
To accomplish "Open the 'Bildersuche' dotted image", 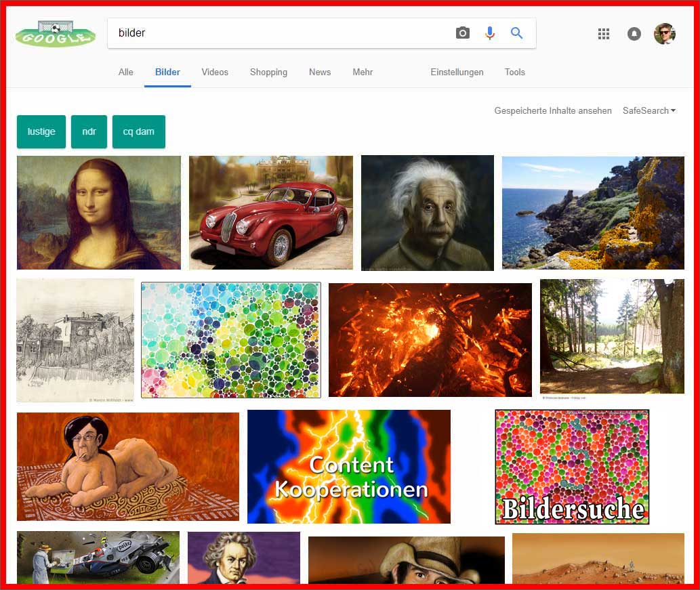I will point(573,467).
